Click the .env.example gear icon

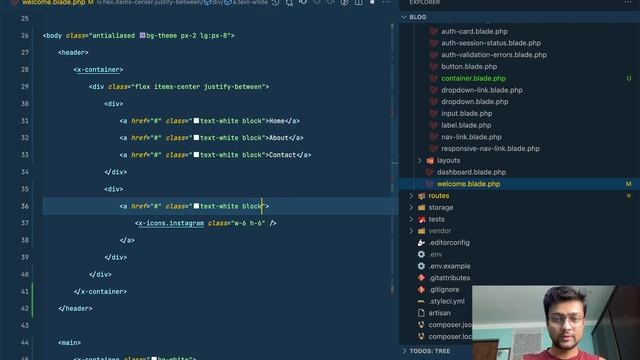[422, 266]
